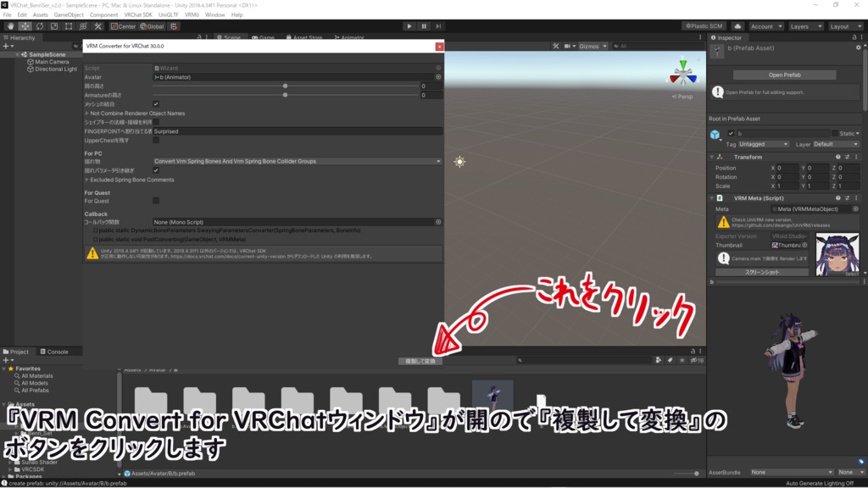Viewport: 868px width, 488px height.
Task: Expand Excluded Spring Bone Comments
Action: tap(87, 180)
